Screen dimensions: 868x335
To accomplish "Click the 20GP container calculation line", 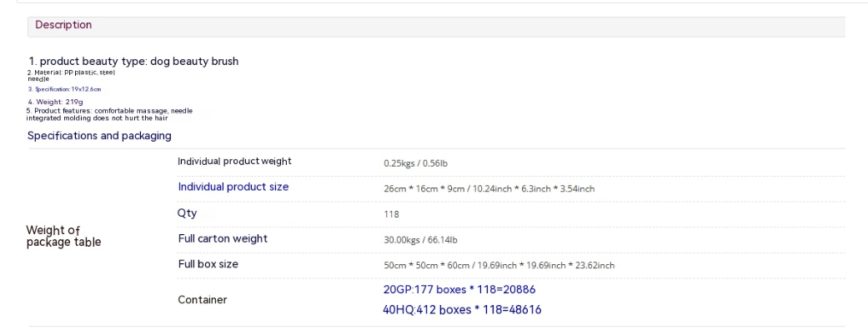I will point(454,289).
